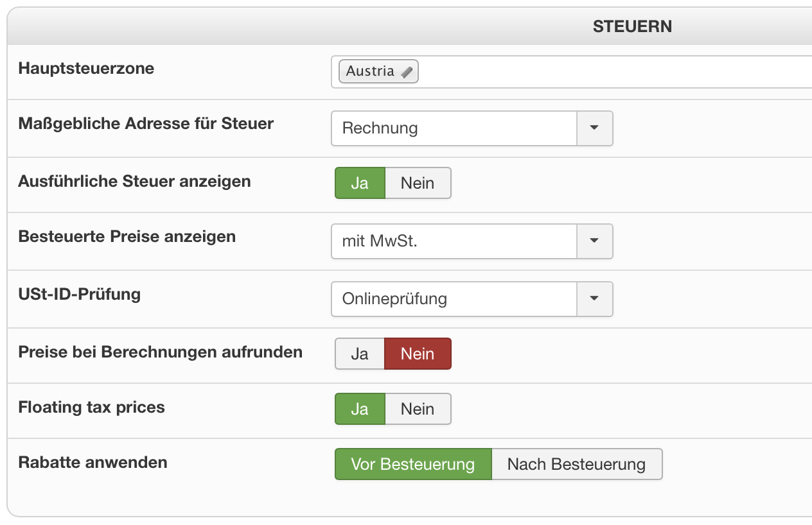Choose Vor Besteuerung for Rabatte anwenden

(412, 464)
